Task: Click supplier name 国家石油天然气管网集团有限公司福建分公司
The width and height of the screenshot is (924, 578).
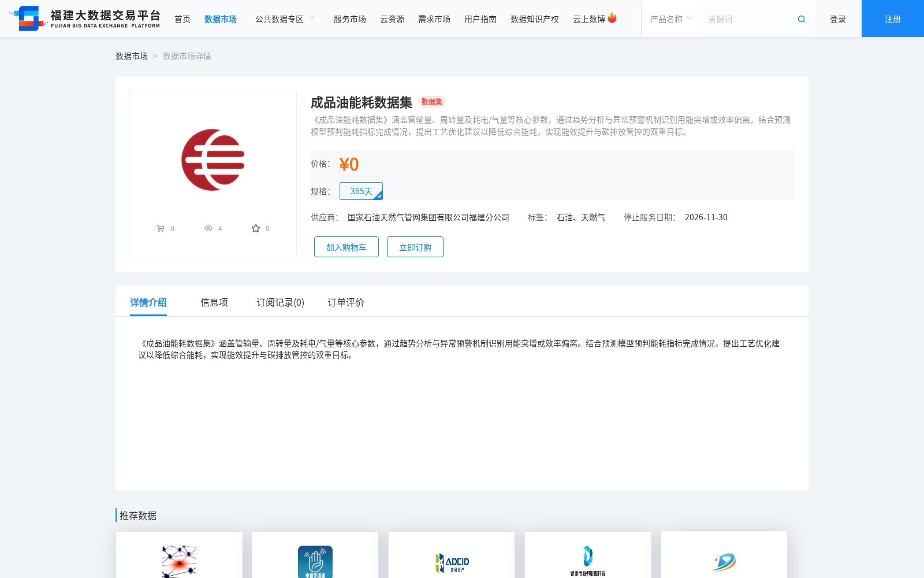Action: (x=429, y=217)
